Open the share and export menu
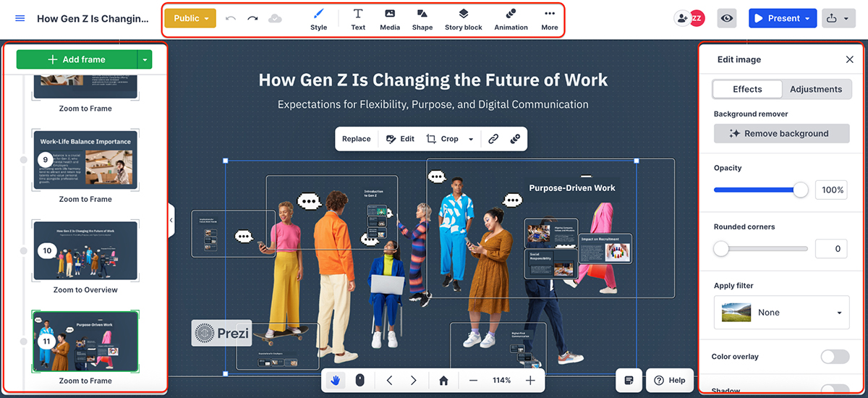The width and height of the screenshot is (868, 398). tap(839, 18)
